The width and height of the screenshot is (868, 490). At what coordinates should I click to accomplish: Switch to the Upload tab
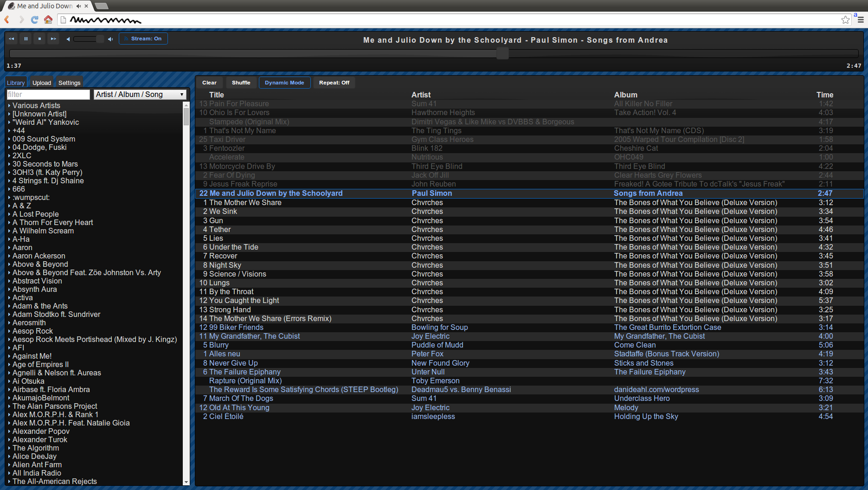(x=42, y=83)
